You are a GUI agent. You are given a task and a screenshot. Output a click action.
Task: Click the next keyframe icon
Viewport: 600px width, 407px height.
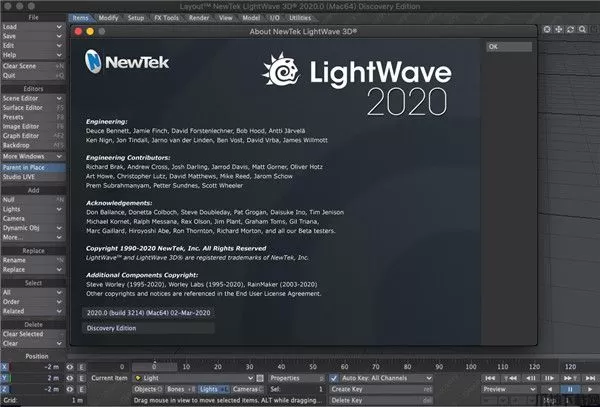(x=570, y=378)
